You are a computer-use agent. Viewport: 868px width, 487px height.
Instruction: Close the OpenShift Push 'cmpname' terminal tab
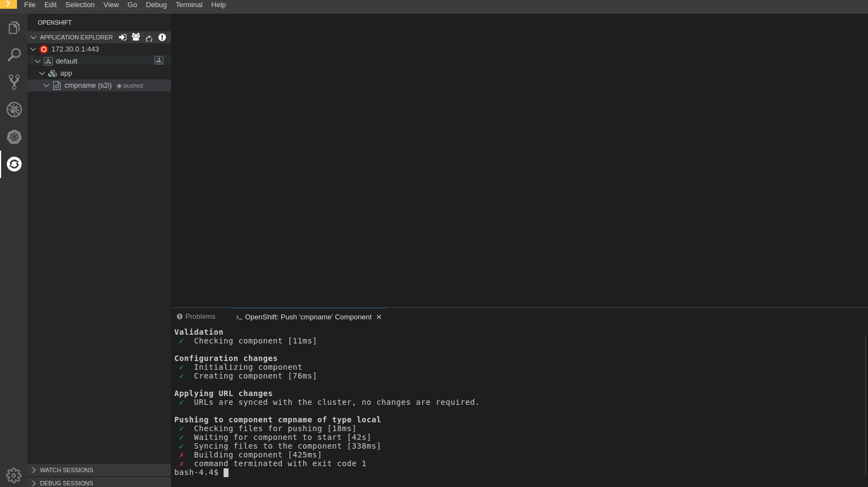tap(379, 317)
